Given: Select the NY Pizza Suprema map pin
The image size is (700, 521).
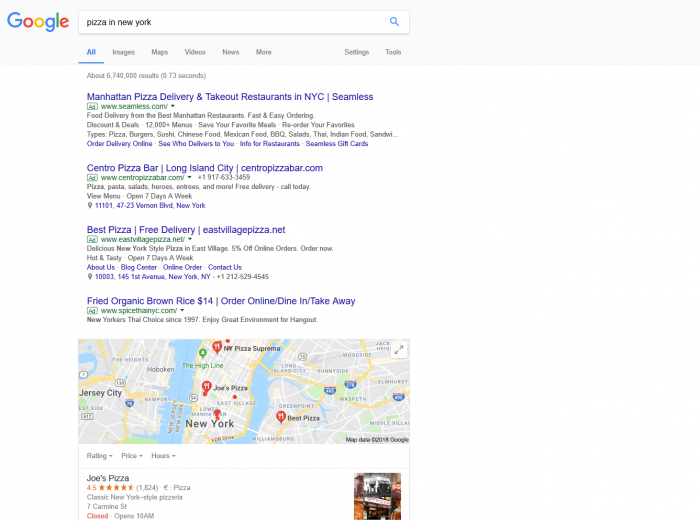Looking at the screenshot, I should [x=217, y=346].
